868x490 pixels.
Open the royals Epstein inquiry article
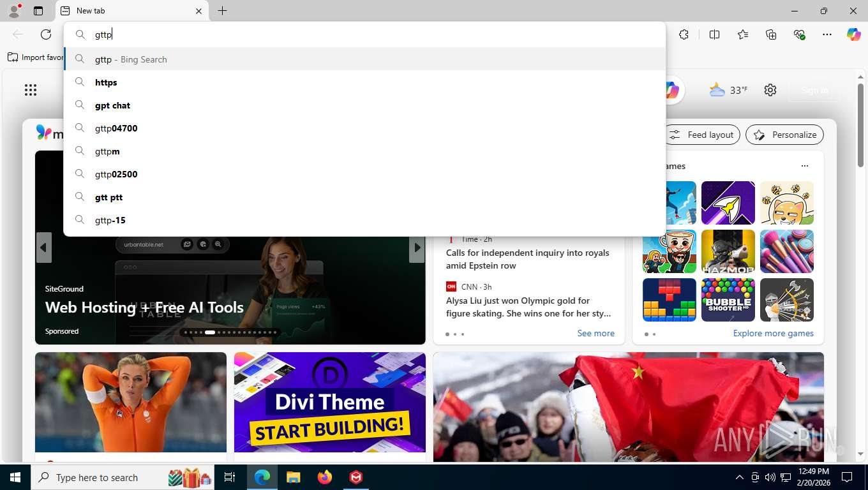pos(528,259)
